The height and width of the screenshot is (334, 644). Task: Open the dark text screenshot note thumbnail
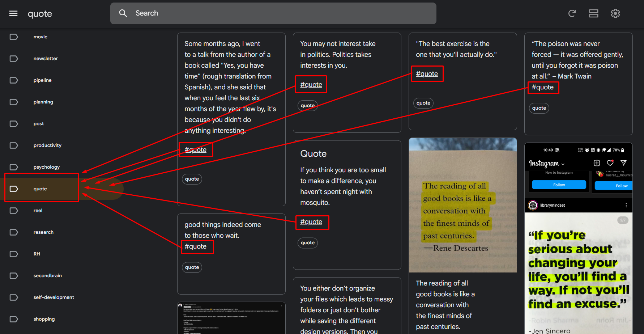coord(231,318)
